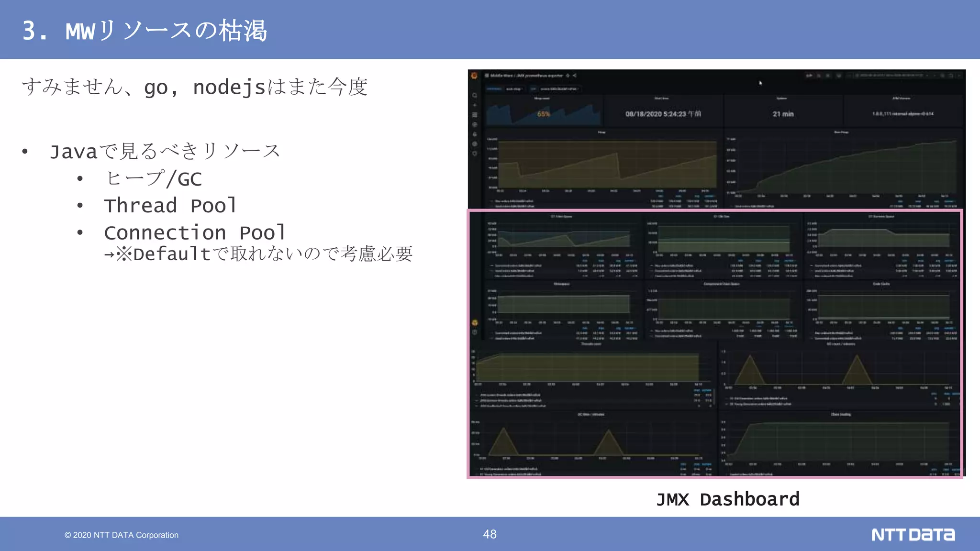
Task: Click the ヒープ/GC bullet text
Action: click(x=153, y=178)
